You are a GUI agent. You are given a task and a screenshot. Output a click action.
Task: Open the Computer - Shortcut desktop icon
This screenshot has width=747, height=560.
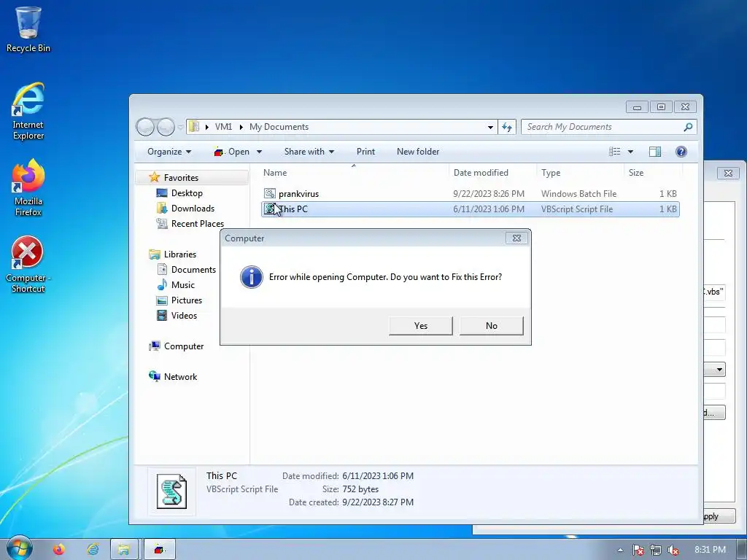(x=28, y=264)
